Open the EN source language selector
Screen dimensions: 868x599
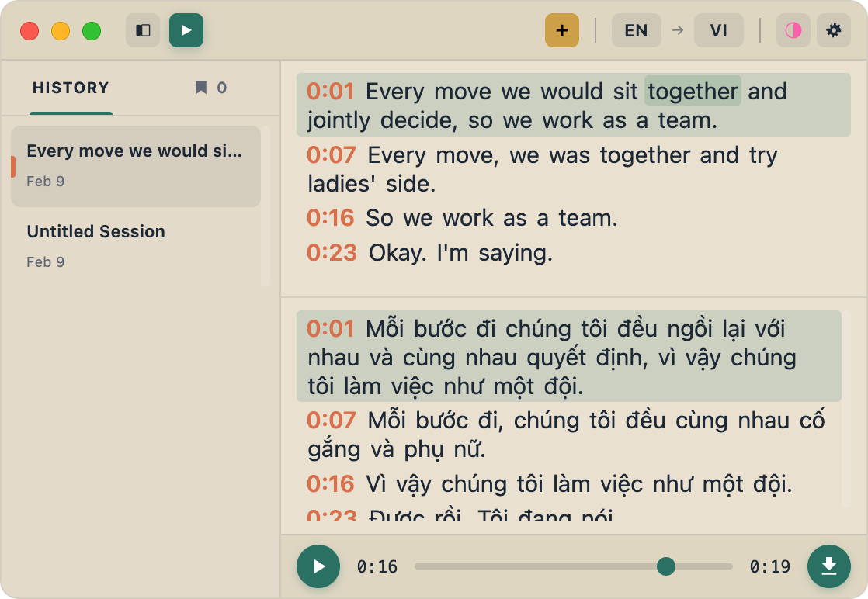[x=636, y=30]
